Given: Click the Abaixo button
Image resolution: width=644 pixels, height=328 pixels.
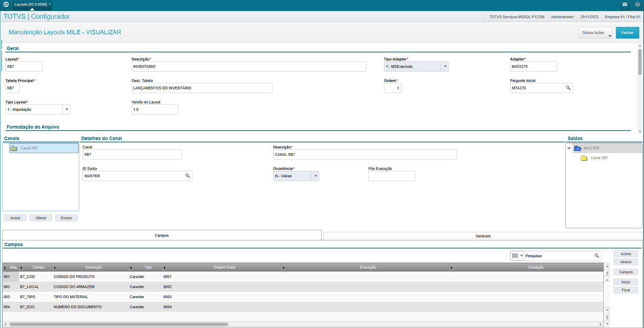Looking at the screenshot, I should coord(626,262).
